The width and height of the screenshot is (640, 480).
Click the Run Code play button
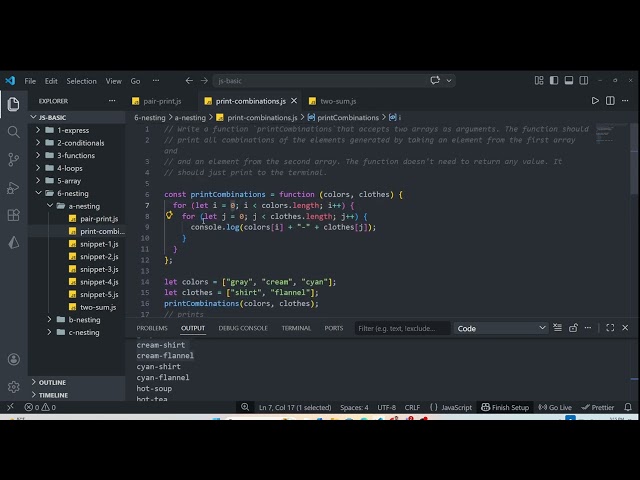click(x=595, y=101)
